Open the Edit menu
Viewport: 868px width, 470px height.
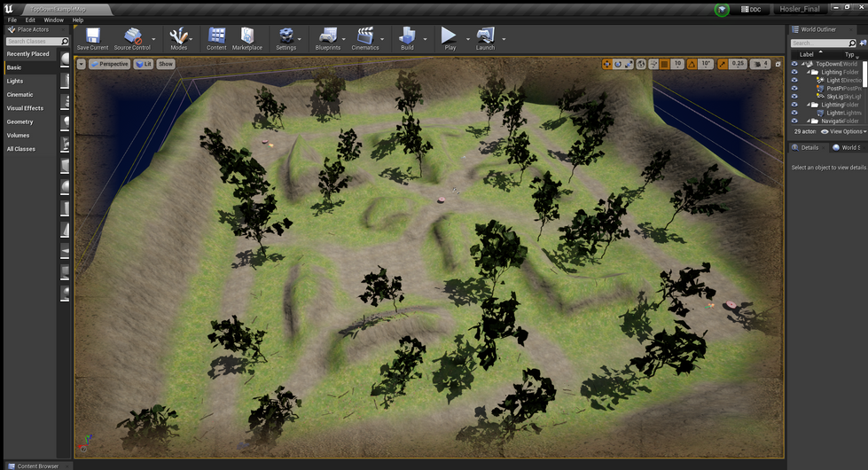tap(30, 20)
